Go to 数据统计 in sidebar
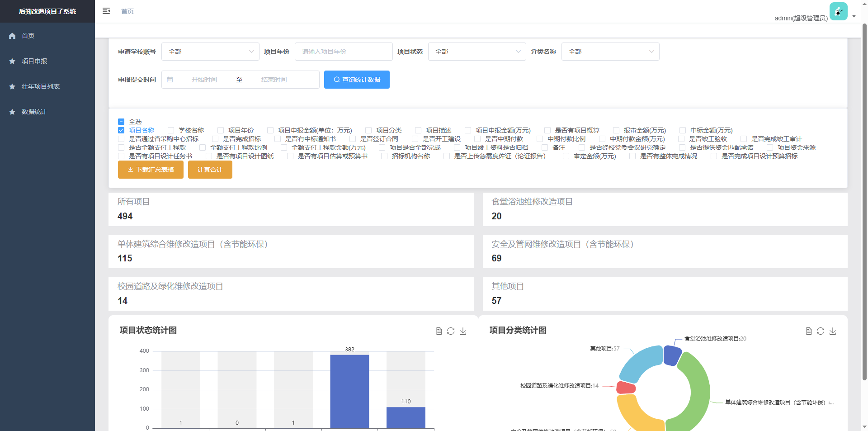The height and width of the screenshot is (431, 868). (34, 112)
